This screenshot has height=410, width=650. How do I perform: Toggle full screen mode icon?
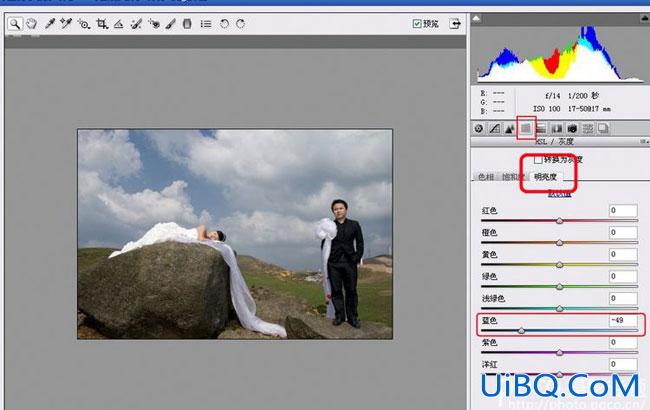pos(455,24)
